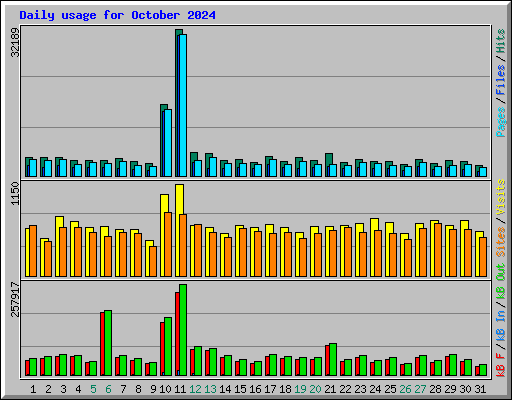Select day 10 on the x-axis
The width and height of the screenshot is (512, 400).
[x=165, y=389]
